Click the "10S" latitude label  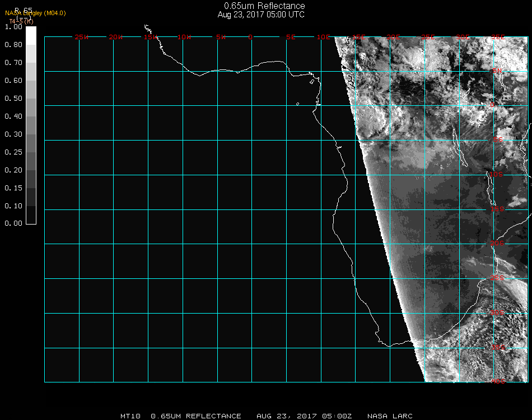pyautogui.click(x=496, y=174)
